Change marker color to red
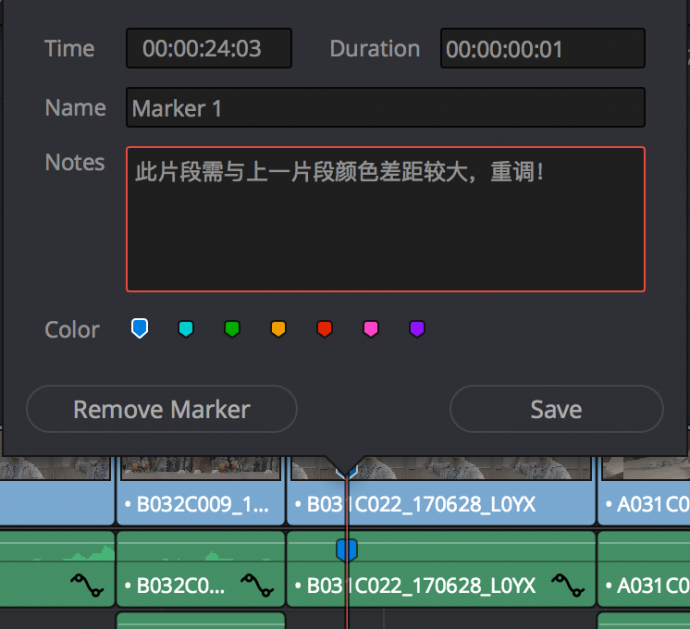 [x=324, y=329]
